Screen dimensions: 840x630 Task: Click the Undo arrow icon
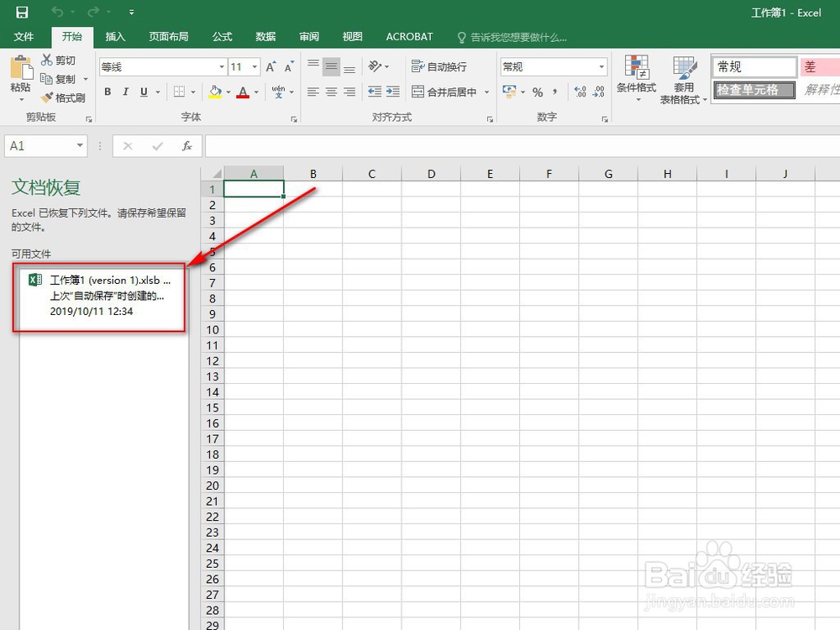57,12
